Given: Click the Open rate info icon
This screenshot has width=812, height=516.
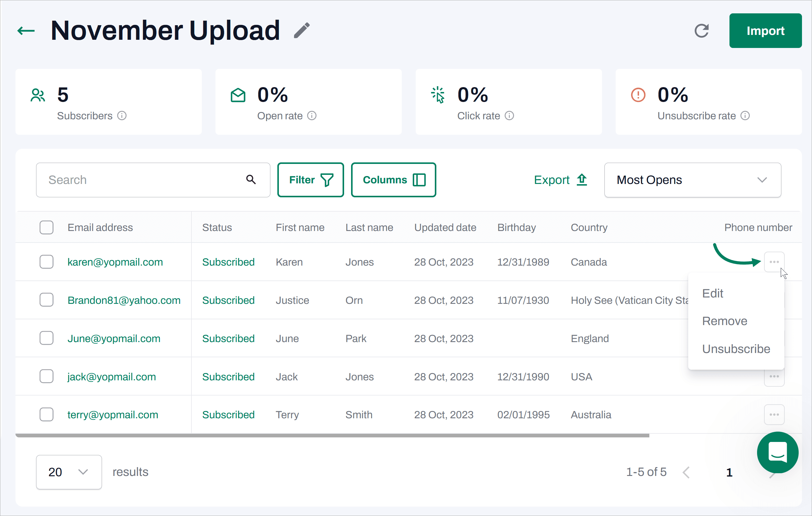Looking at the screenshot, I should point(312,116).
